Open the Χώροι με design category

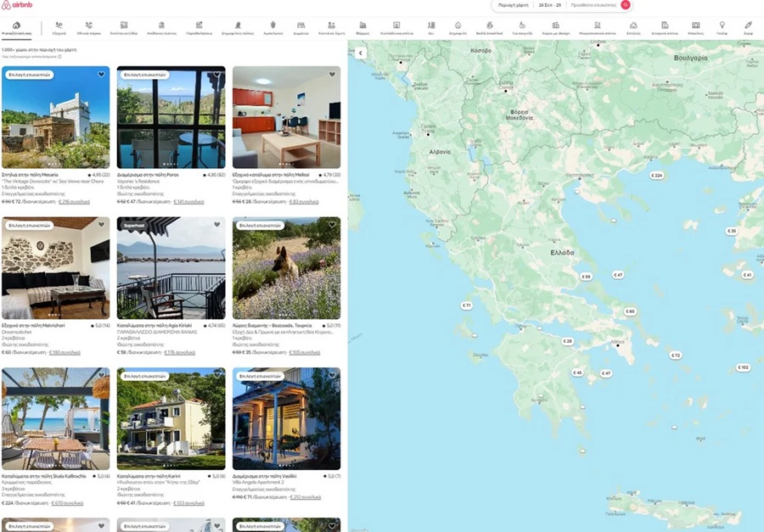click(x=556, y=28)
